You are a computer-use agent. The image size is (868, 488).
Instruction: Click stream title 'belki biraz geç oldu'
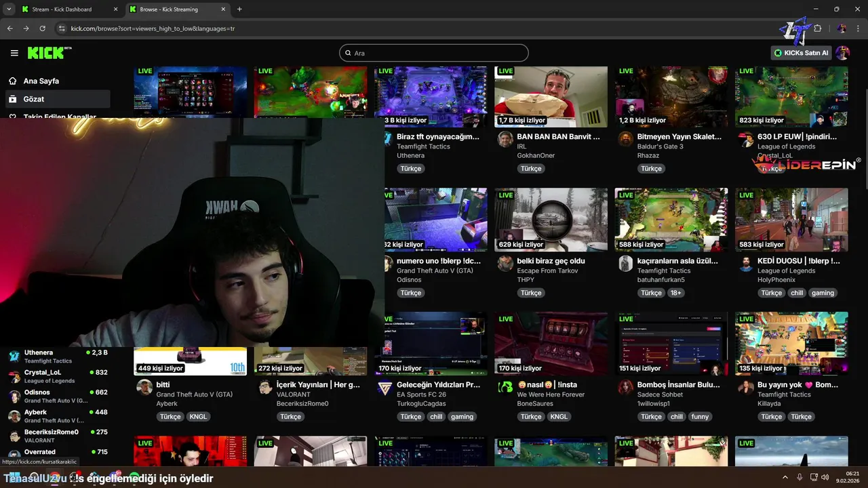pos(551,261)
